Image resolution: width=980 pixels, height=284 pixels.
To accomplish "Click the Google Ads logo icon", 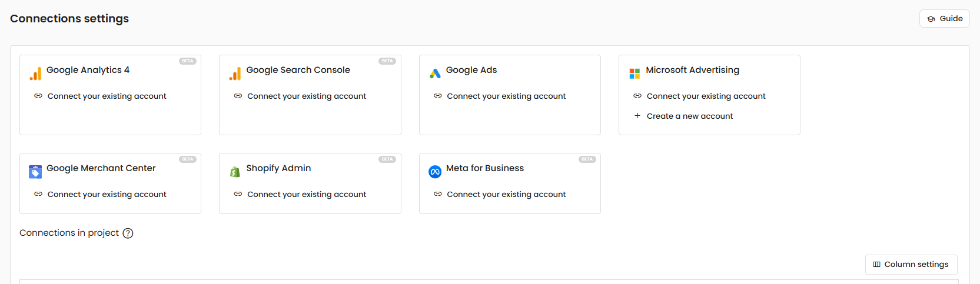I will (x=435, y=73).
